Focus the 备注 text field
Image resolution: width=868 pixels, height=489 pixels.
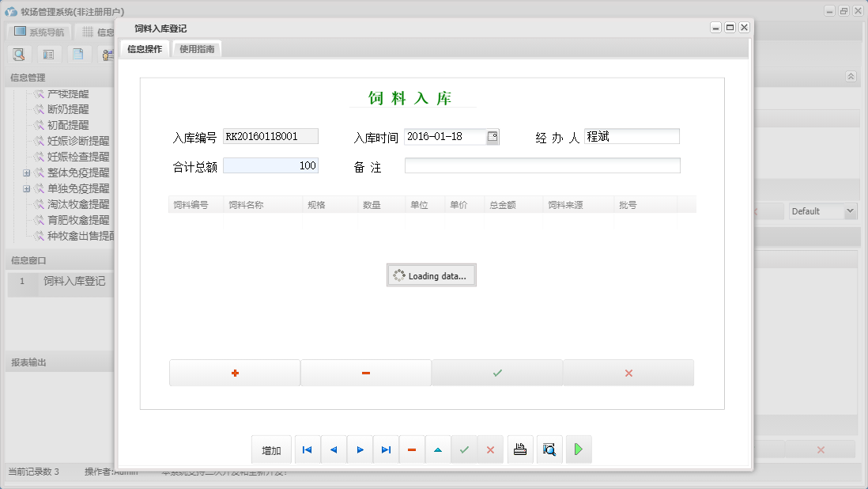(x=542, y=165)
